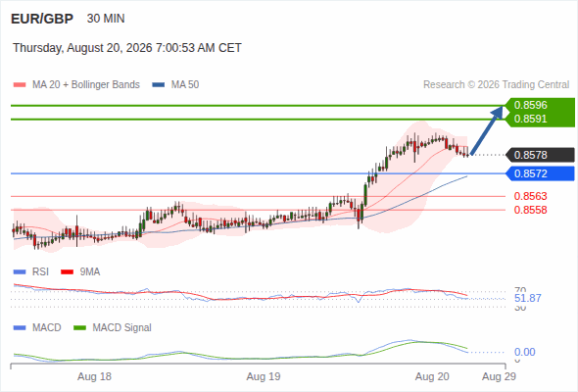Click the RSI value 51.87 readout
The width and height of the screenshot is (578, 392).
coord(528,298)
